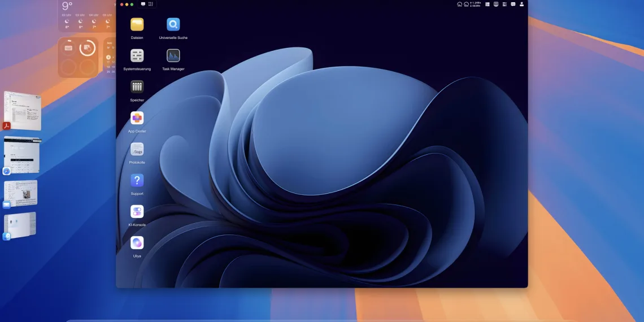Open the Uliya assistant icon

pos(137,243)
